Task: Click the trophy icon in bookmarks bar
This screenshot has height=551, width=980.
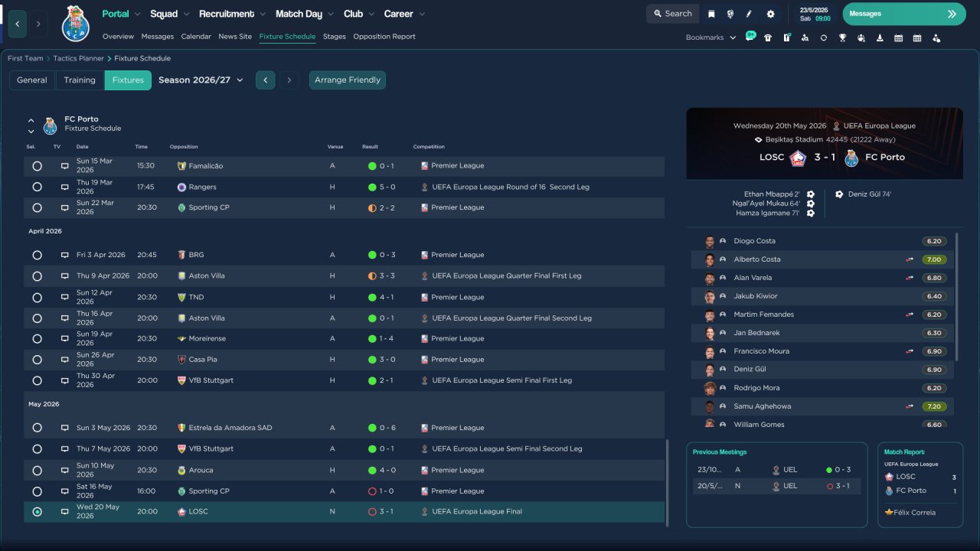Action: point(842,37)
